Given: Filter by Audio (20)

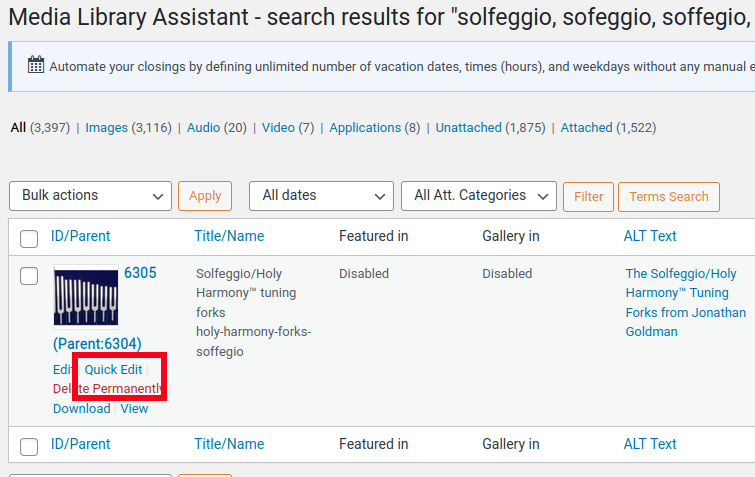Looking at the screenshot, I should point(203,128).
